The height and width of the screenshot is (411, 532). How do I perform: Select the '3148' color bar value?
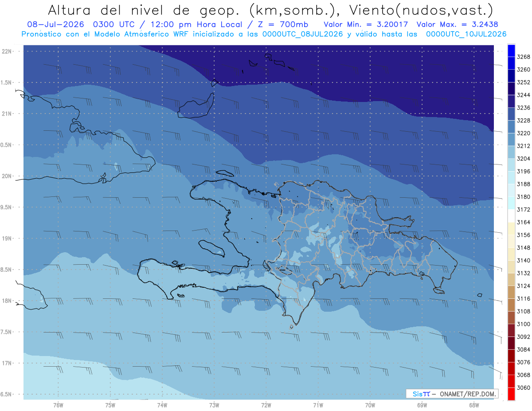pos(524,248)
